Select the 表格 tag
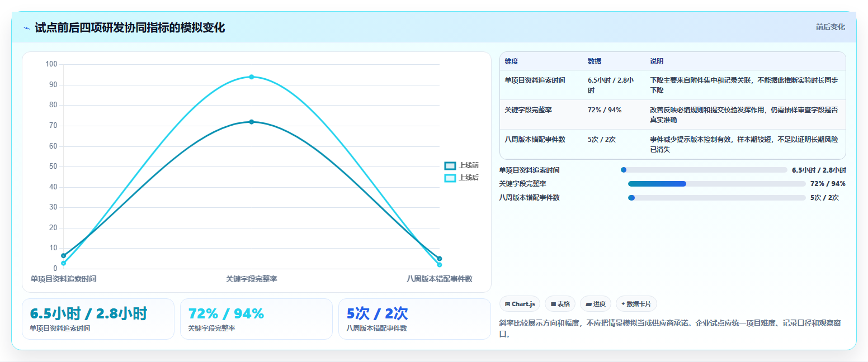 point(560,304)
